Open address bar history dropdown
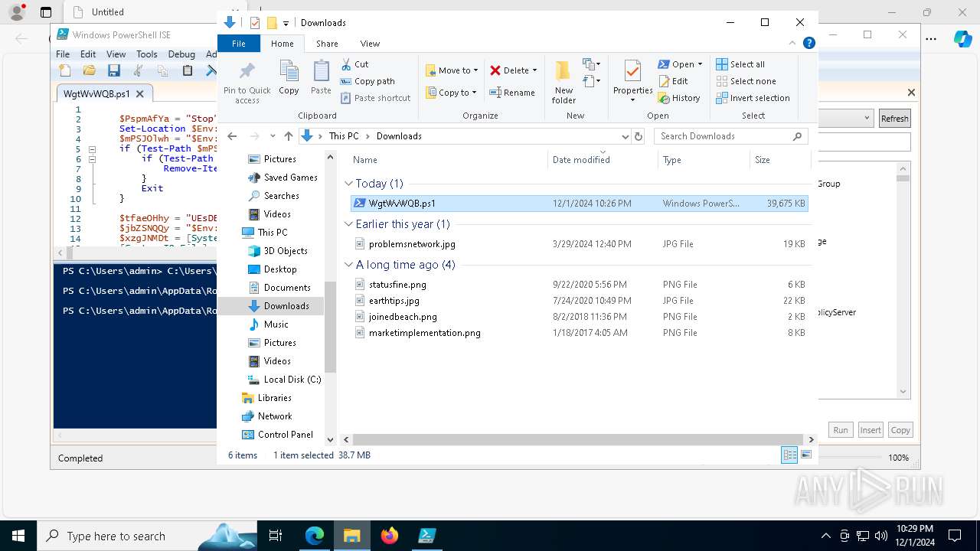The height and width of the screenshot is (551, 980). point(625,136)
